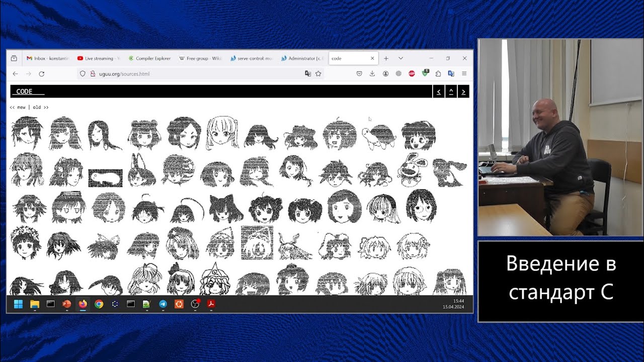Open Ubuntu from the taskbar
The width and height of the screenshot is (644, 362).
pos(179,304)
